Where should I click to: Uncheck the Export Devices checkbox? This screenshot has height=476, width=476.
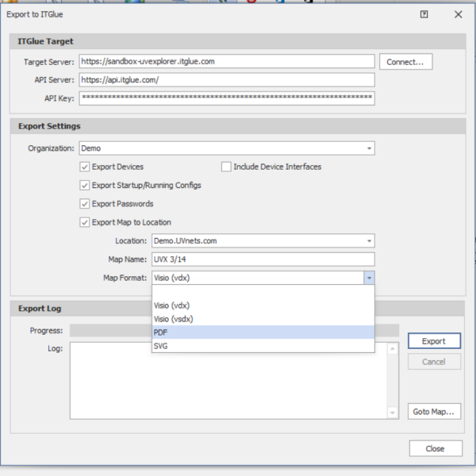(x=85, y=167)
